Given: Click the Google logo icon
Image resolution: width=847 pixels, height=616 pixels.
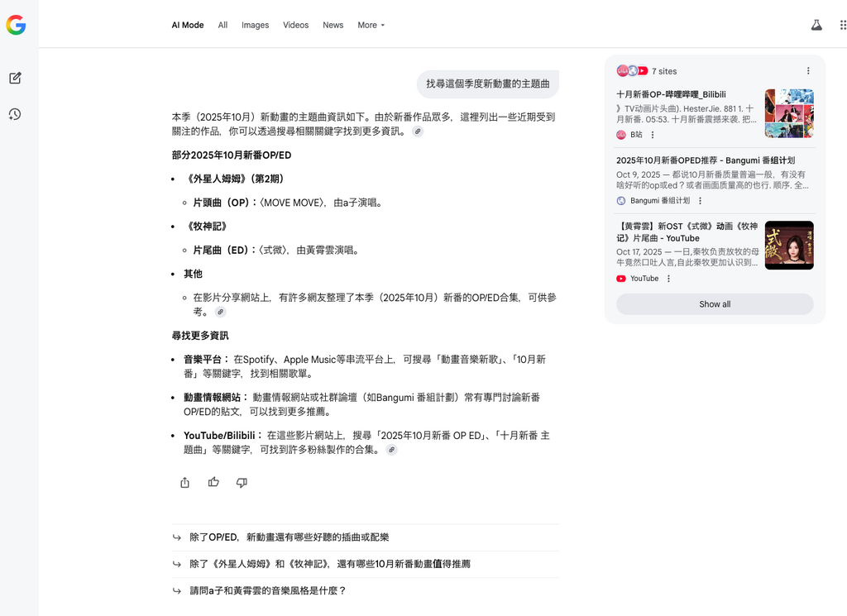Looking at the screenshot, I should pos(16,26).
